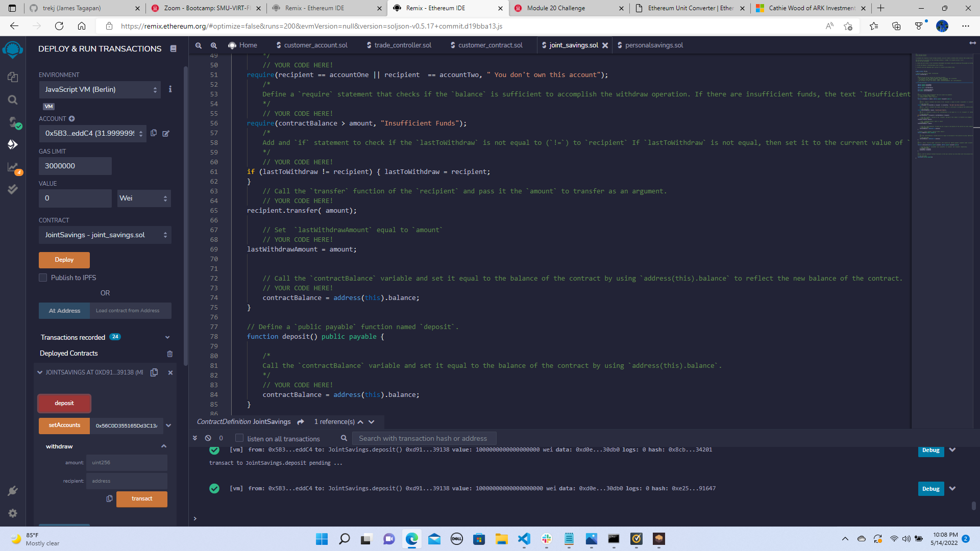Enable listen on all transactions
This screenshot has height=551, width=980.
point(239,438)
